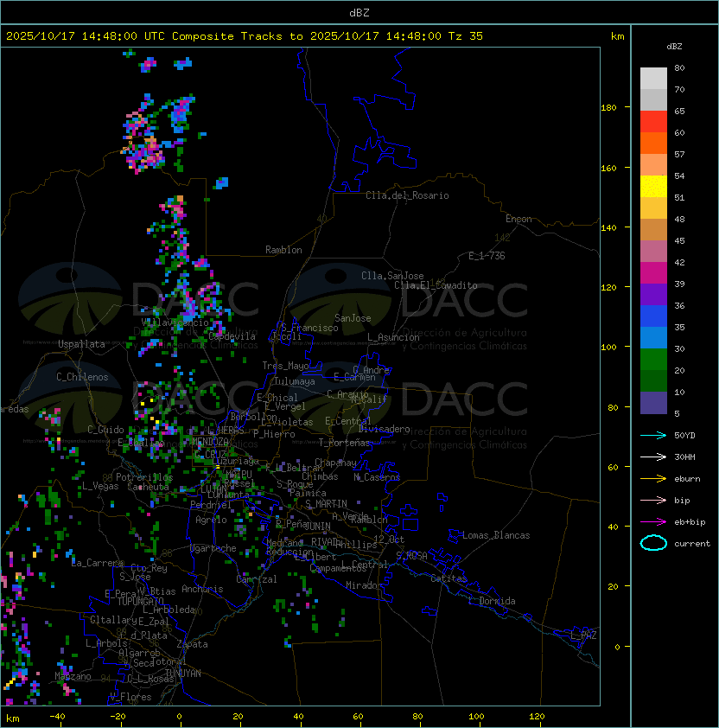
Task: Click the 'V_Flores' map label
Action: coord(130,697)
